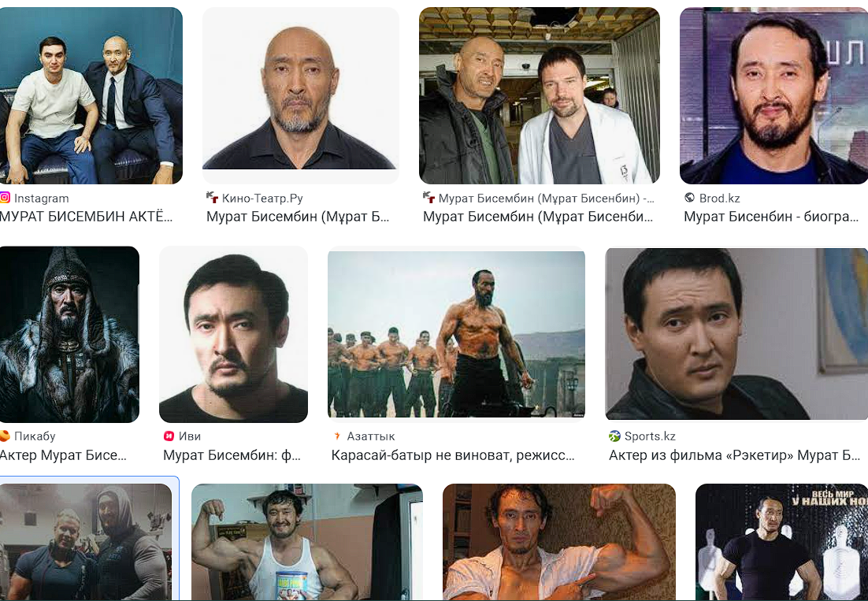Image resolution: width=868 pixels, height=601 pixels.
Task: Click the Кино-Театр favicon under two-men photo
Action: point(428,198)
